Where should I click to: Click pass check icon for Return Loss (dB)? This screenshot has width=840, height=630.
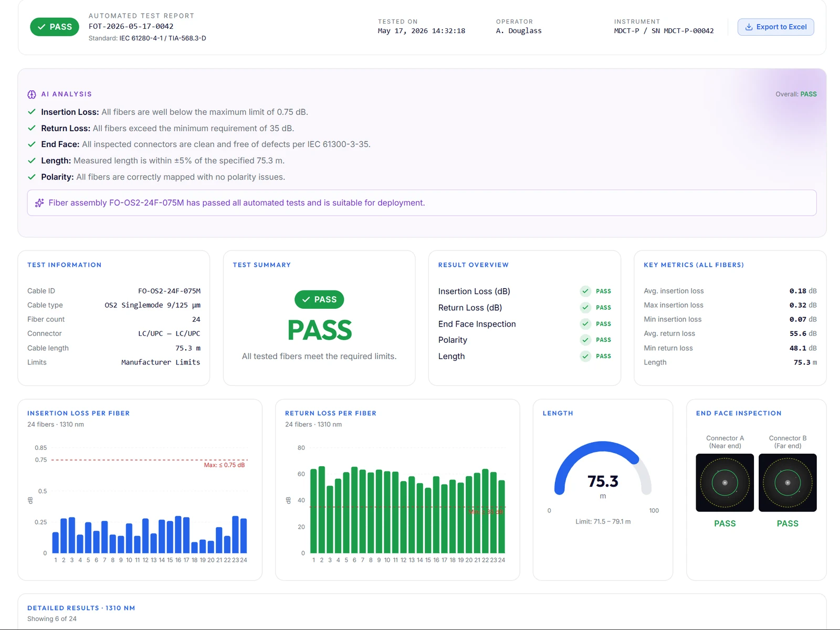pyautogui.click(x=585, y=308)
